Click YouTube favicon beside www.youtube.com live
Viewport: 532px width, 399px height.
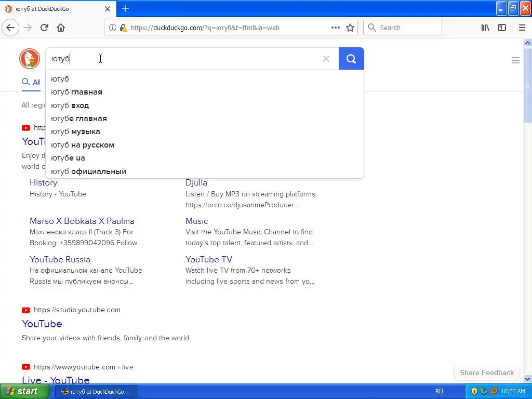tap(26, 367)
